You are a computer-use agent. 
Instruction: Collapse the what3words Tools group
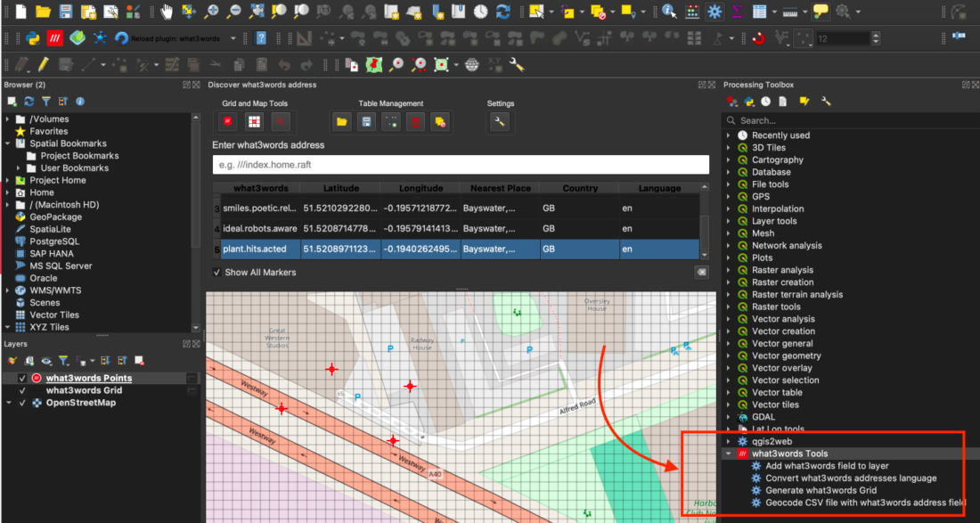pyautogui.click(x=728, y=454)
